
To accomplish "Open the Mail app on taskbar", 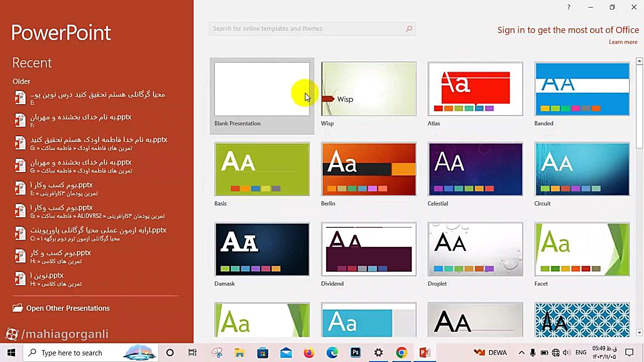I will tap(286, 352).
